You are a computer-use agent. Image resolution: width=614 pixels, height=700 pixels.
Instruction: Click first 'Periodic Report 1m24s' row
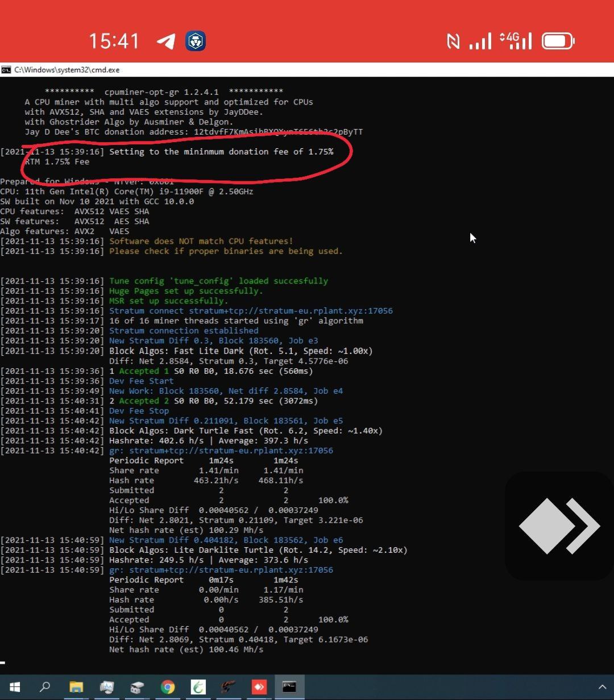point(204,460)
